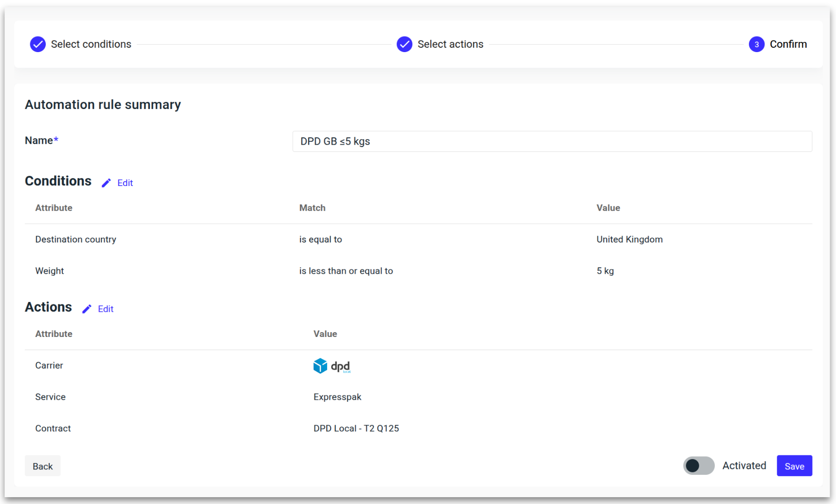Viewport: 836px width, 504px height.
Task: Click the Activated label text
Action: point(744,466)
